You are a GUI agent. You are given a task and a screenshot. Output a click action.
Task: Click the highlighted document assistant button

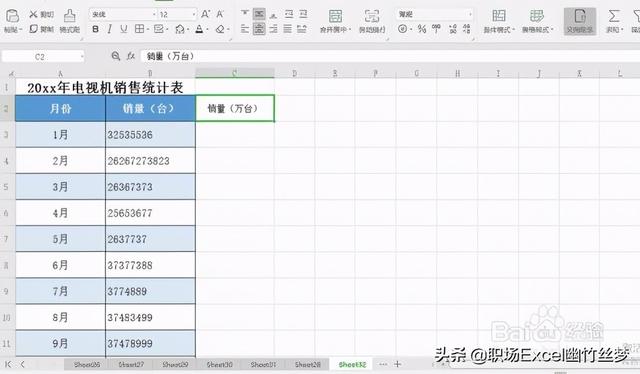pyautogui.click(x=580, y=21)
